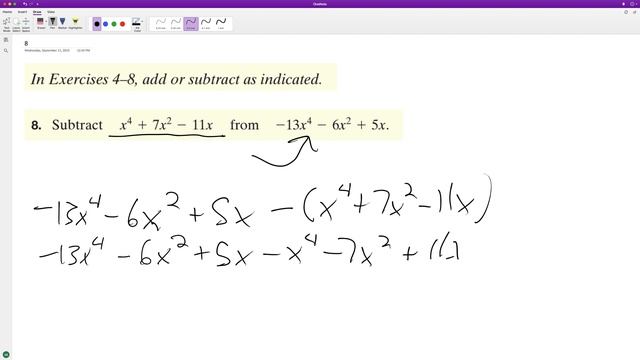Choose the Insert Space tool
Screen dimensions: 640x360
point(26,24)
